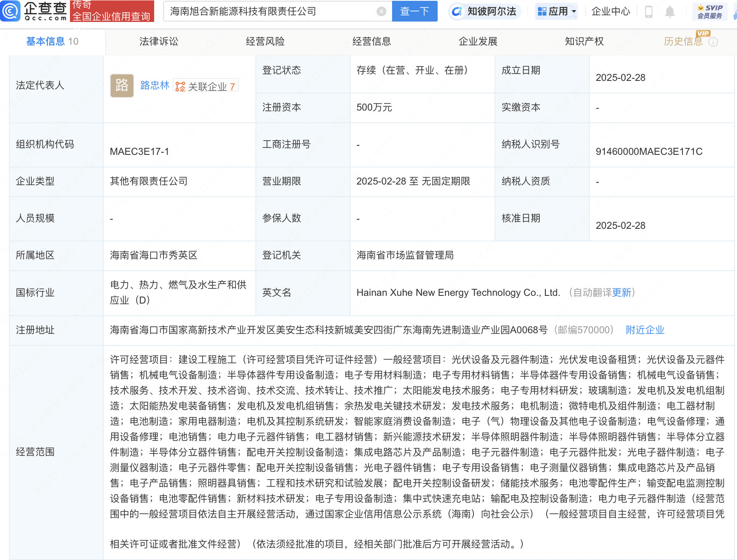Click the 查一下 search button
Screen dimensions: 737x560
414,11
